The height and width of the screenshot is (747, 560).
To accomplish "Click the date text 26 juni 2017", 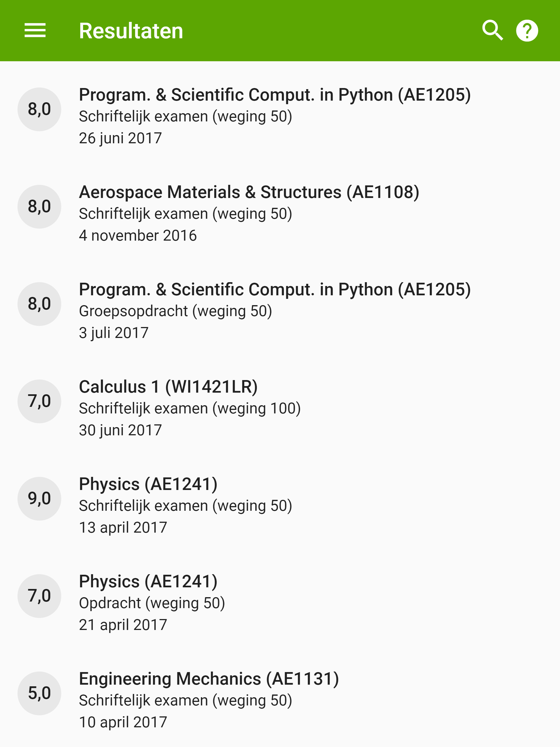I will pos(121,138).
